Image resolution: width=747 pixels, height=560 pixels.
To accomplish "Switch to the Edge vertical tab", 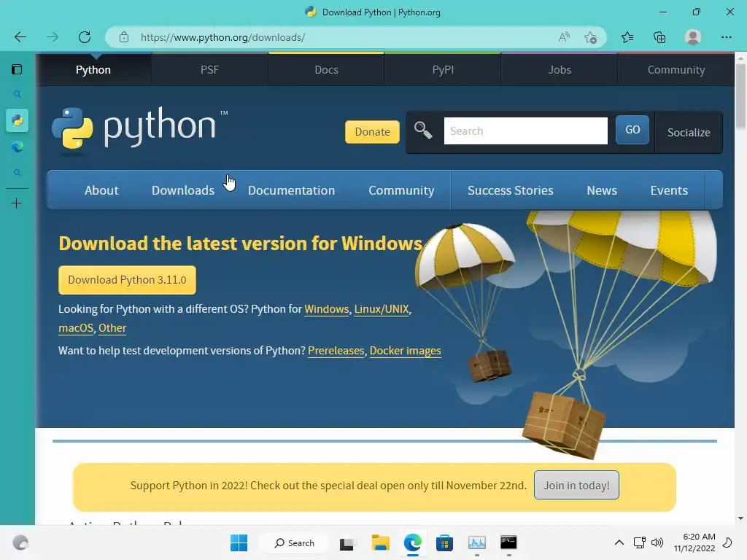I will [x=18, y=147].
